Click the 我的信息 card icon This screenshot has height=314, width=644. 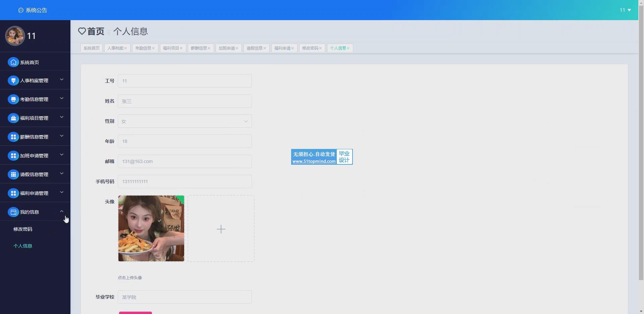[x=13, y=212]
